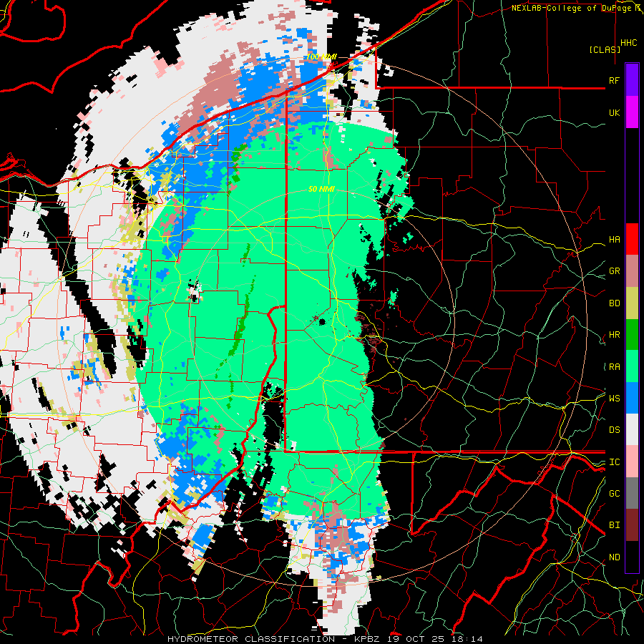Click the UK magenta legend color swatch

tap(632, 112)
